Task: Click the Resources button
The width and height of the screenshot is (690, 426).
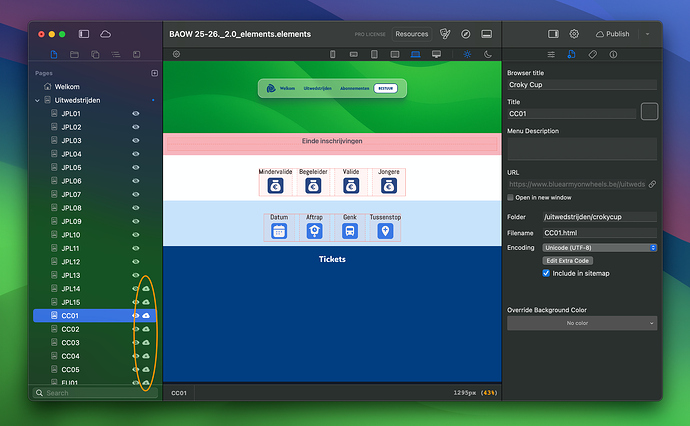Action: (x=411, y=34)
